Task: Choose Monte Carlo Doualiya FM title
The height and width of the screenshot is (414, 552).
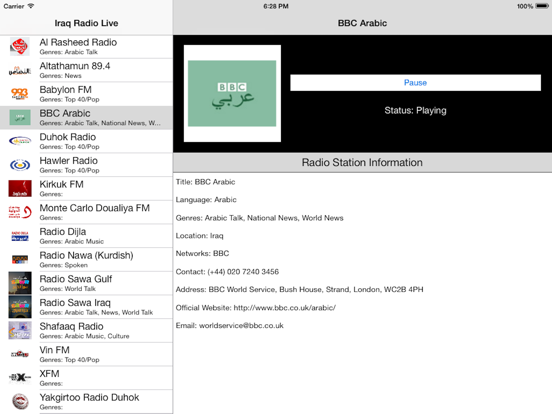Action: click(x=95, y=208)
